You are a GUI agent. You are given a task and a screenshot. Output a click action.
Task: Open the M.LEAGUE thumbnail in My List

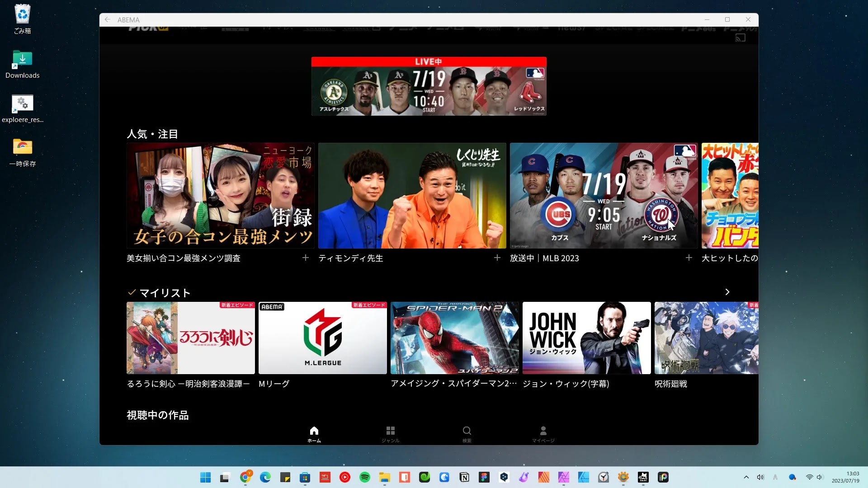tap(323, 338)
